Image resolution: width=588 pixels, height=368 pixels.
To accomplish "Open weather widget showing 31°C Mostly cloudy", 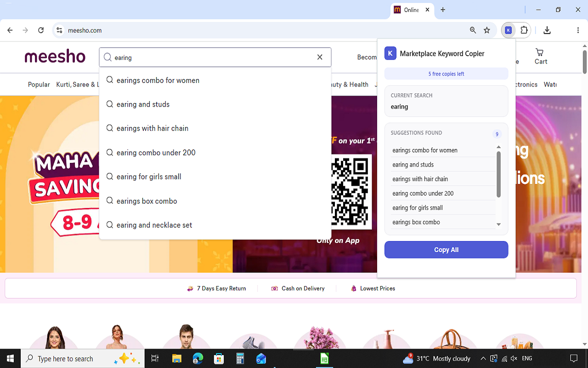I will [436, 358].
